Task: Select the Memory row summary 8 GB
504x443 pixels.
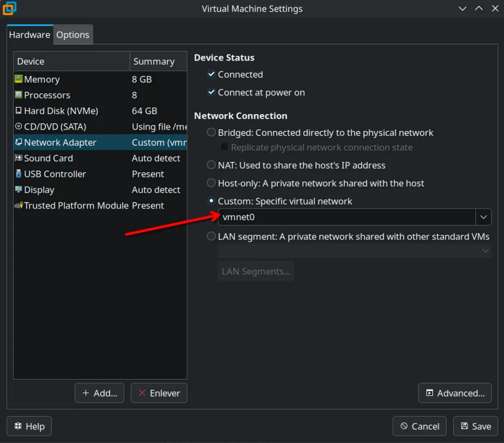Action: click(x=142, y=79)
